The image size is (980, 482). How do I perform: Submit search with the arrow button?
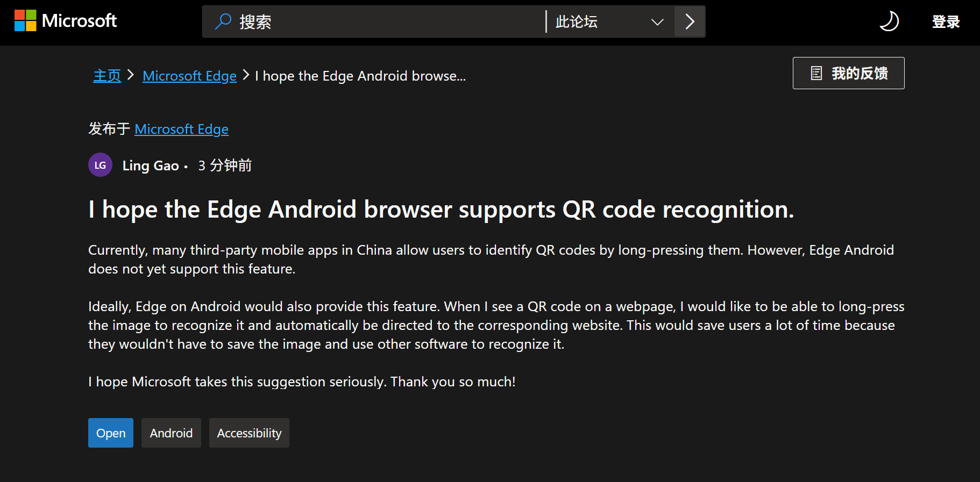coord(690,21)
